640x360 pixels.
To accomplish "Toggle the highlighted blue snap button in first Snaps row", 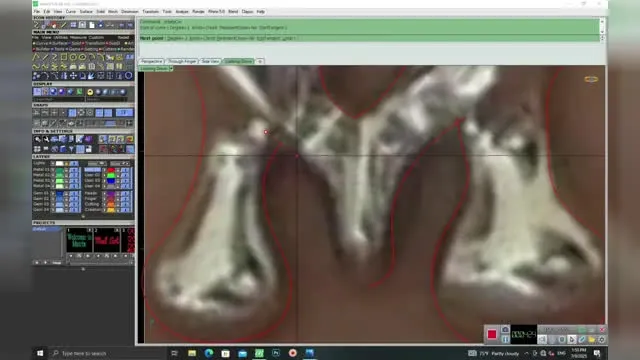I will [72, 113].
